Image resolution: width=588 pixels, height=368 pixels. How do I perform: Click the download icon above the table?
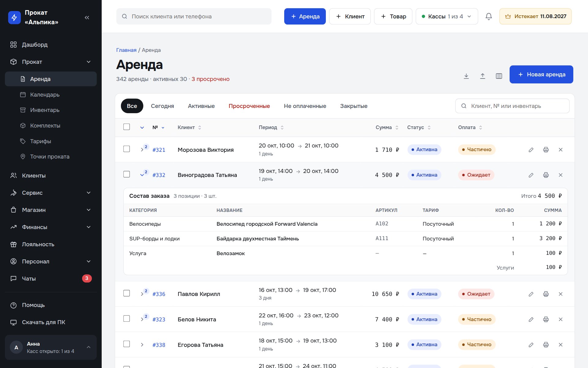tap(466, 76)
